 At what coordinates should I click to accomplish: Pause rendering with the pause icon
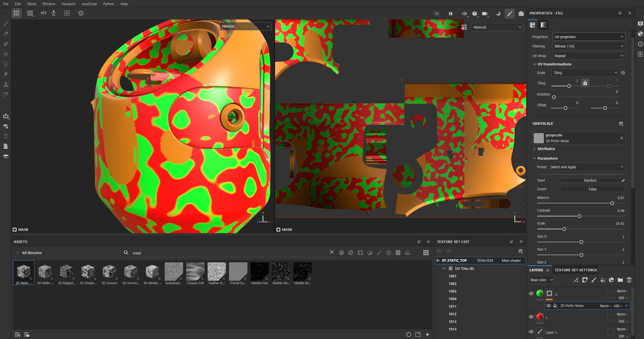[450, 14]
